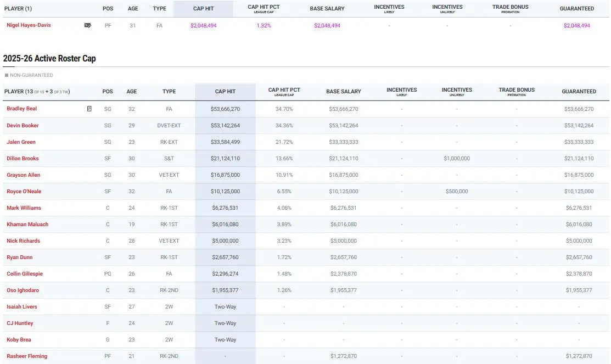Open Collin Gillespie player link
Image resolution: width=611 pixels, height=364 pixels.
click(x=25, y=273)
